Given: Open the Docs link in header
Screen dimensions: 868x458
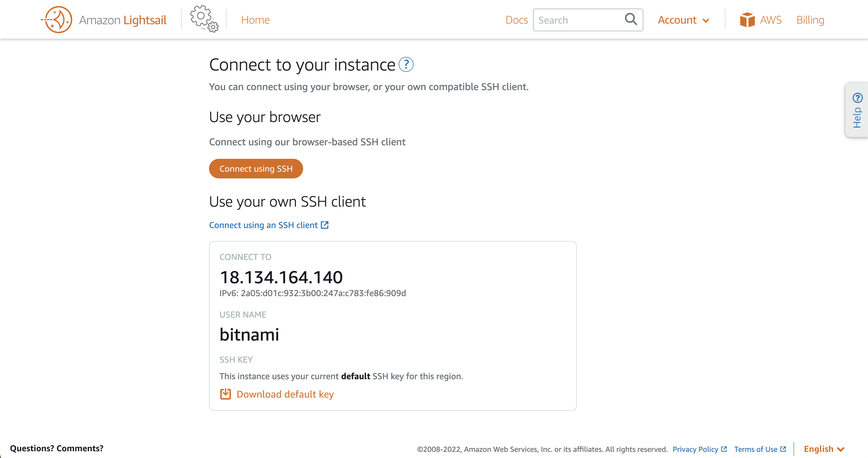Looking at the screenshot, I should tap(516, 20).
